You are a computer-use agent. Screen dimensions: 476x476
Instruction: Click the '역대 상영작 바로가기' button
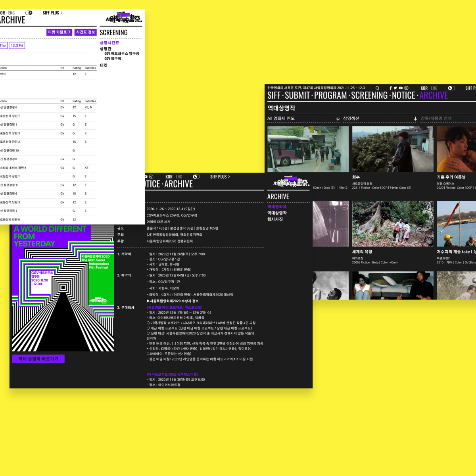tap(38, 359)
